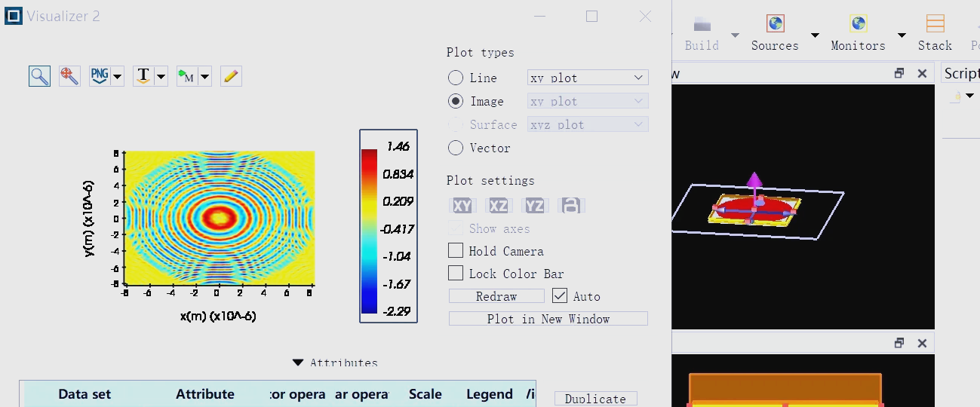The width and height of the screenshot is (980, 407).
Task: Open the Sources dropdown arrow
Action: (x=815, y=35)
